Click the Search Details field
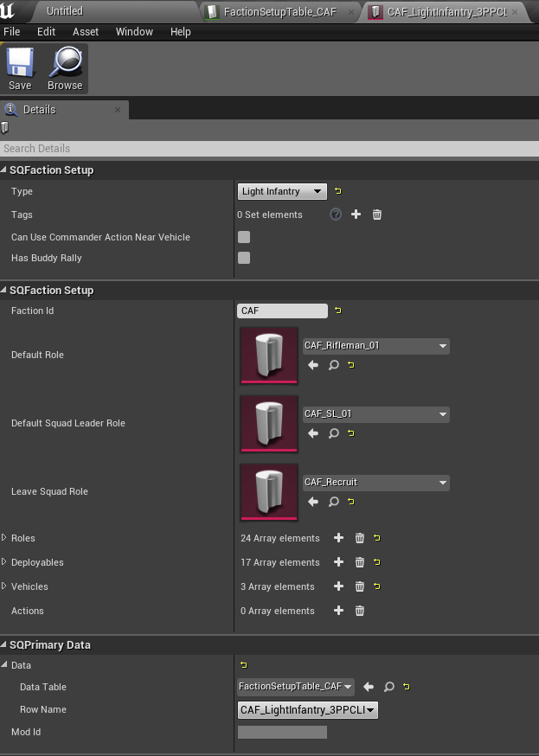 269,149
